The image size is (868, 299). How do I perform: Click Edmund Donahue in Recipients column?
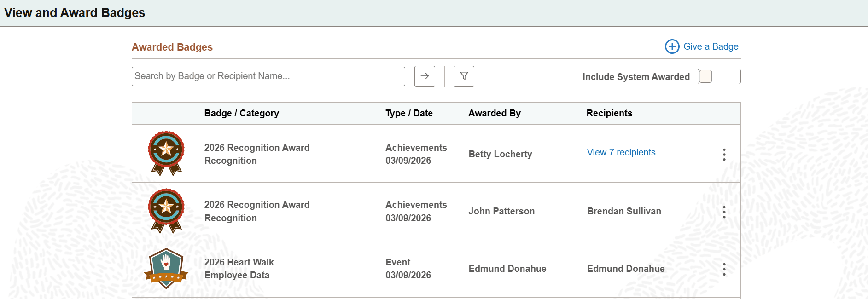tap(626, 269)
